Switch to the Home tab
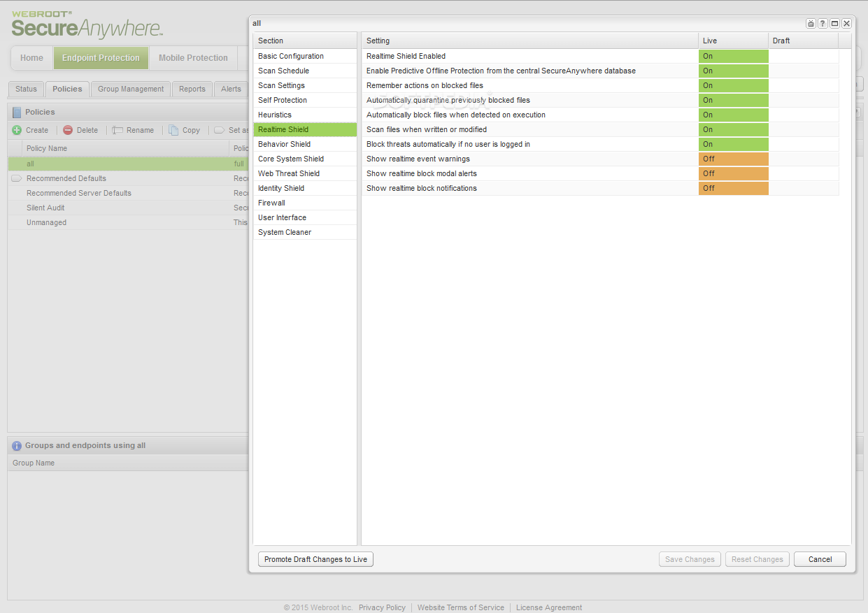 coord(31,58)
